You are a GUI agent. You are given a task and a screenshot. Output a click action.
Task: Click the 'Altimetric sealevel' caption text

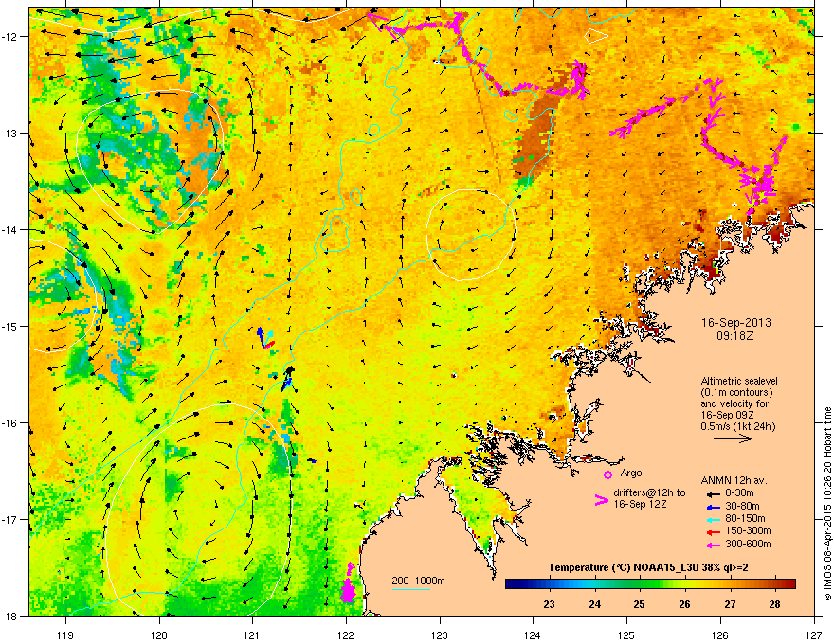point(739,381)
